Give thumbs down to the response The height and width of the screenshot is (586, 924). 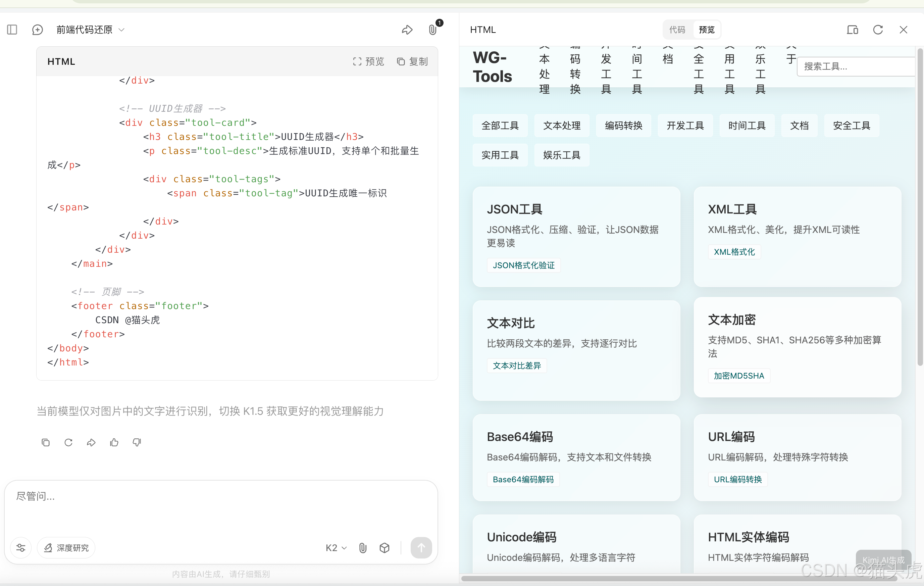(137, 442)
